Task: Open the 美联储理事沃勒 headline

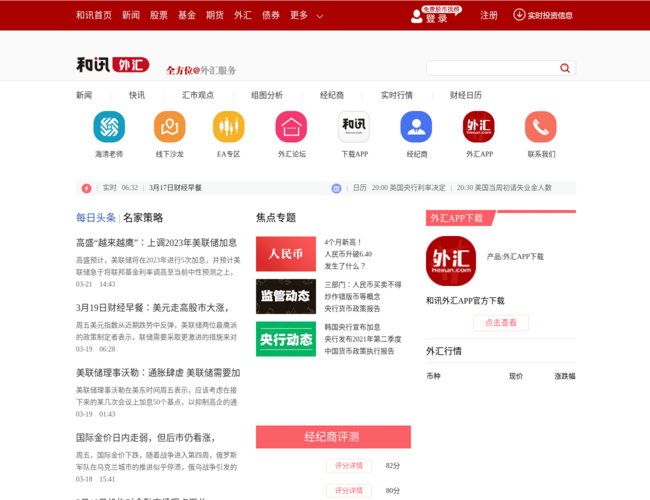Action: click(158, 373)
